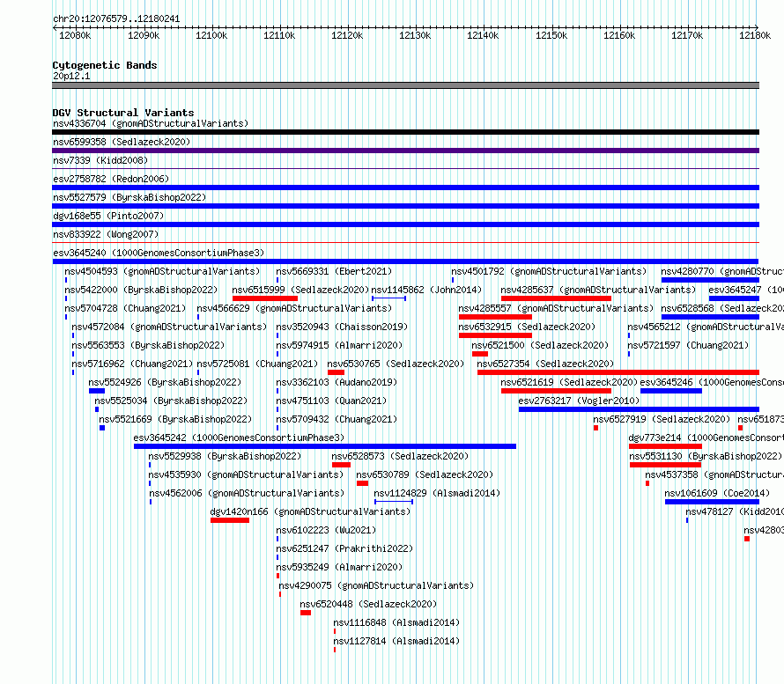Click the esv2763217 Vogler2010 blue bar
This screenshot has height=684, width=784.
coord(639,409)
